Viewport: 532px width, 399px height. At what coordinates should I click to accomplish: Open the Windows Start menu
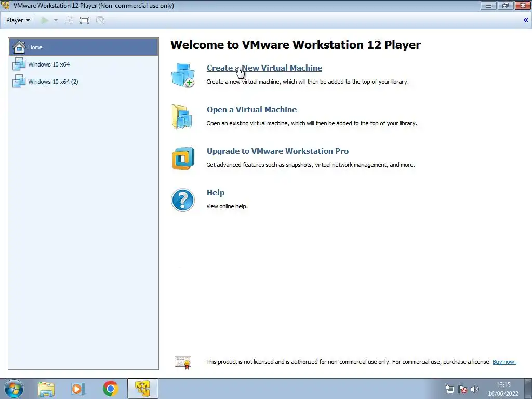click(14, 389)
